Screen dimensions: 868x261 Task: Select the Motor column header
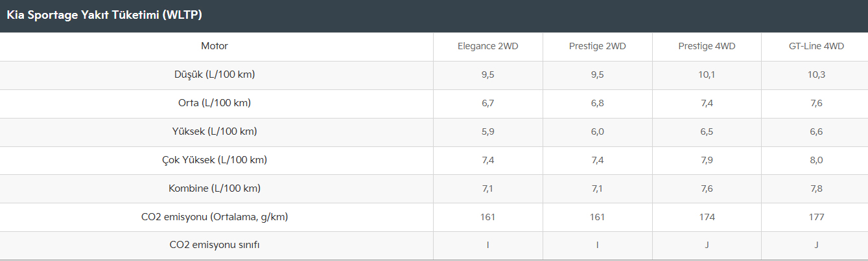click(x=215, y=46)
